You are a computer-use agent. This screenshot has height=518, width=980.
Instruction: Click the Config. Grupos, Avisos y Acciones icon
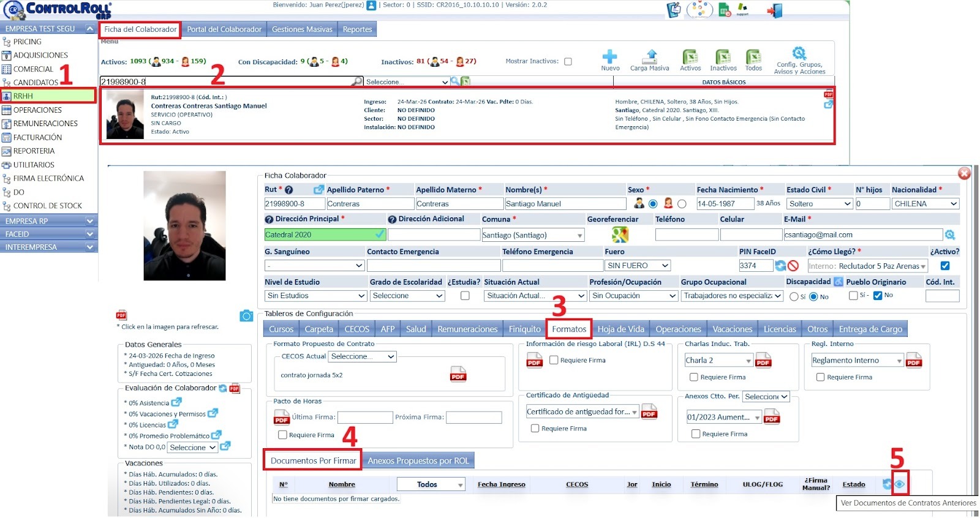(x=799, y=53)
